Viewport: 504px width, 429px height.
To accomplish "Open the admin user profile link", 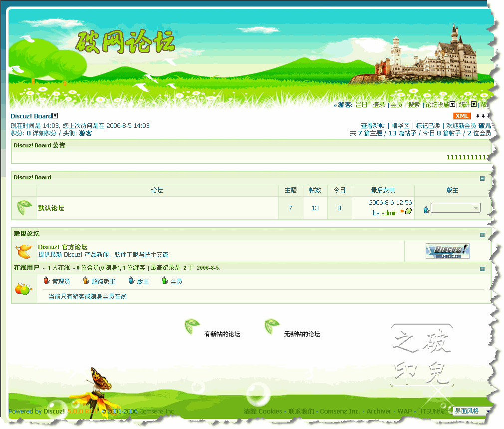I will 390,213.
